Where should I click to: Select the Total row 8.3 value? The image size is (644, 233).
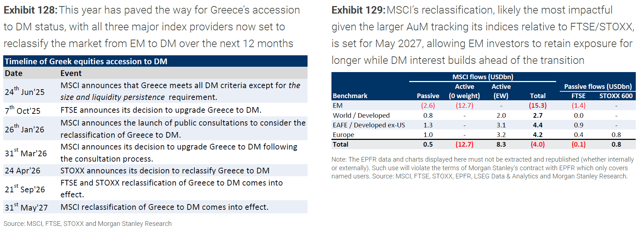tap(501, 145)
